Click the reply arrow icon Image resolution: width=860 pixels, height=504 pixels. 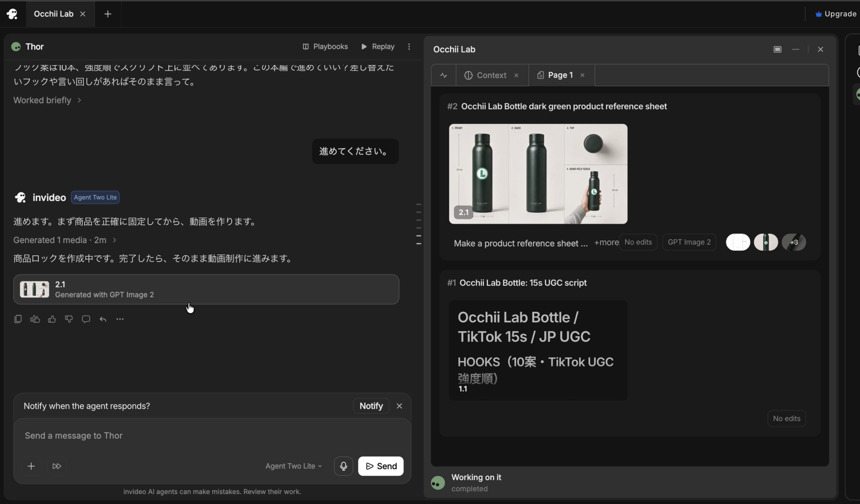(x=103, y=319)
